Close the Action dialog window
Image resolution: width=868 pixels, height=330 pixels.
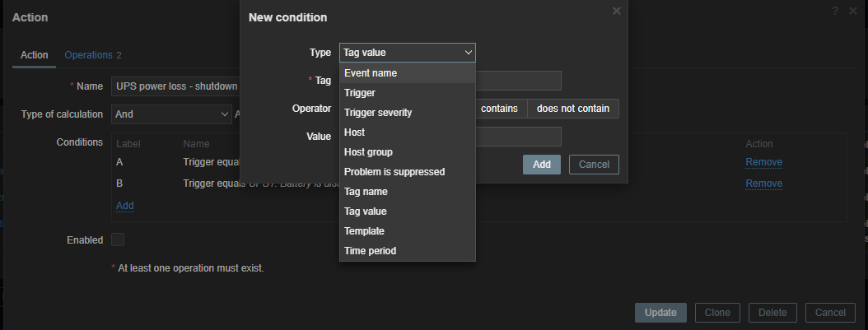tap(852, 11)
